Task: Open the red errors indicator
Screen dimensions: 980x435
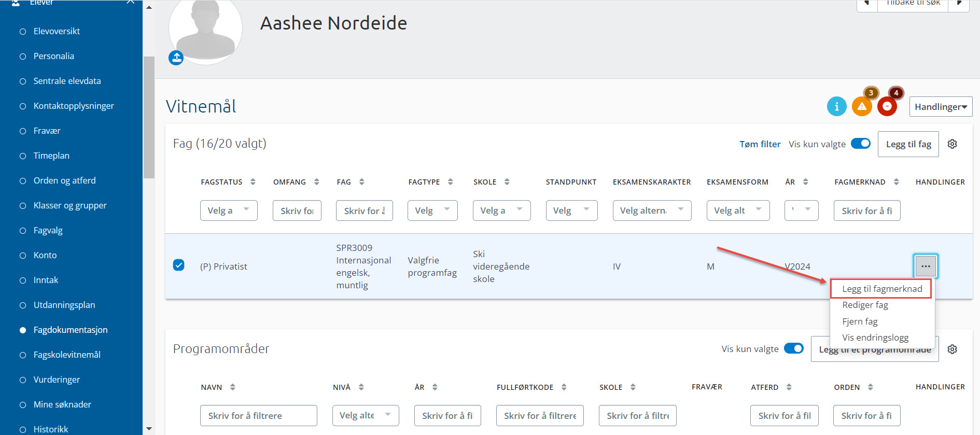Action: (x=887, y=106)
